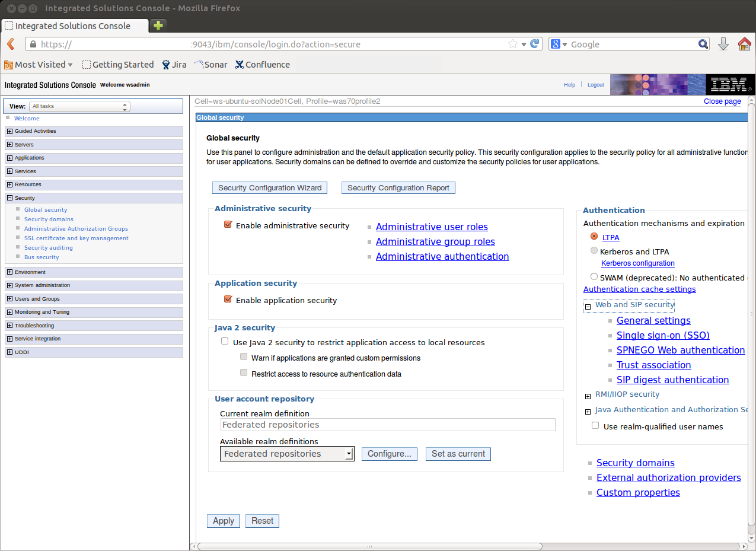Open new tab with plus icon

click(158, 26)
